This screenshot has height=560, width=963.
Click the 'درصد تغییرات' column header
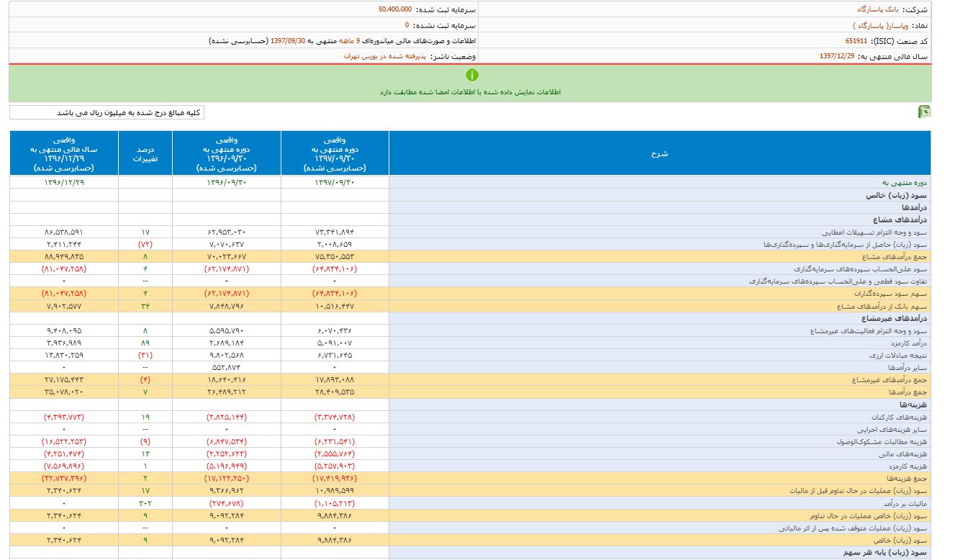(x=145, y=153)
